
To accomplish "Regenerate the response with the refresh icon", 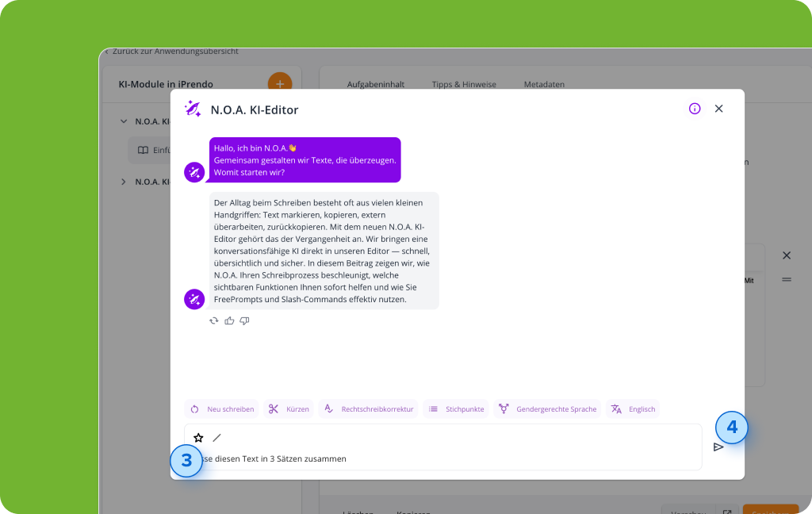I will click(214, 320).
